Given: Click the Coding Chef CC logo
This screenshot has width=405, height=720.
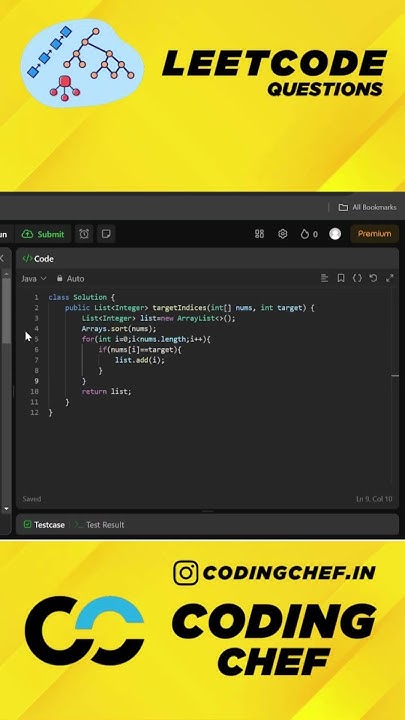Looking at the screenshot, I should pos(84,631).
